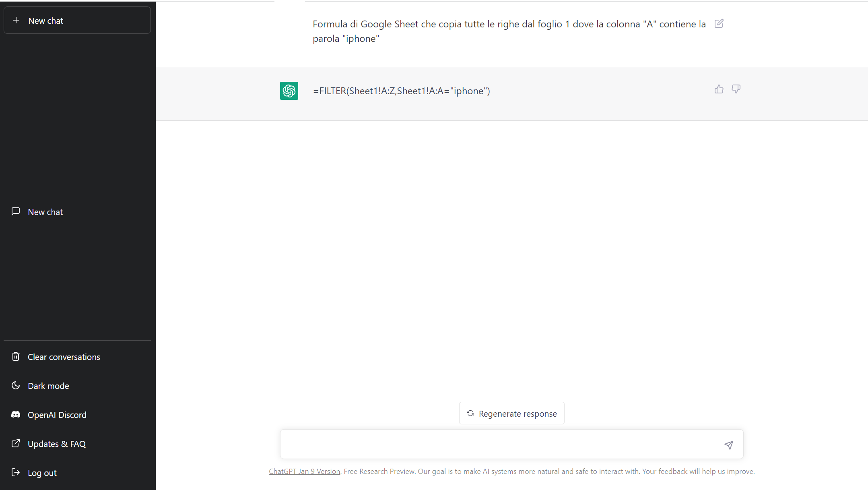Click the FILTER formula response text
Image resolution: width=868 pixels, height=490 pixels.
[402, 91]
